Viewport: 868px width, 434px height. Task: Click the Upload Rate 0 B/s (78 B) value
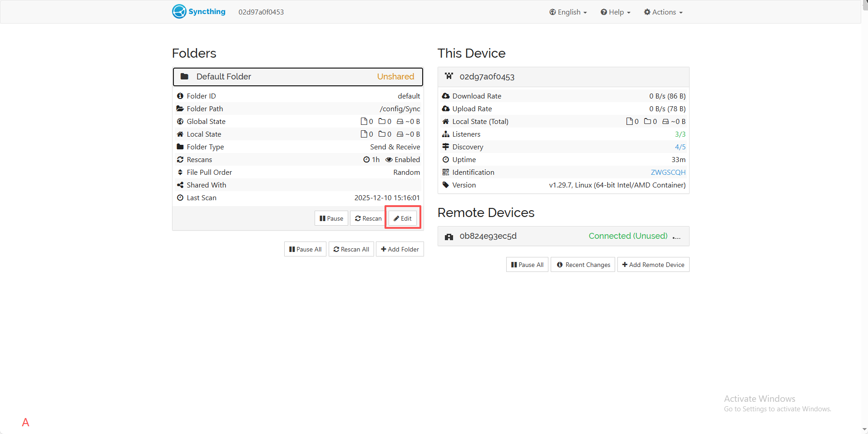(x=667, y=108)
